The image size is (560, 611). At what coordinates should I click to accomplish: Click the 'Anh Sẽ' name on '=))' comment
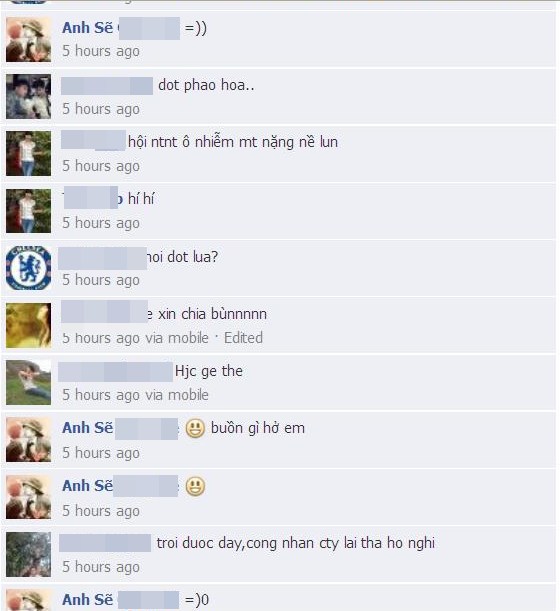pyautogui.click(x=88, y=28)
